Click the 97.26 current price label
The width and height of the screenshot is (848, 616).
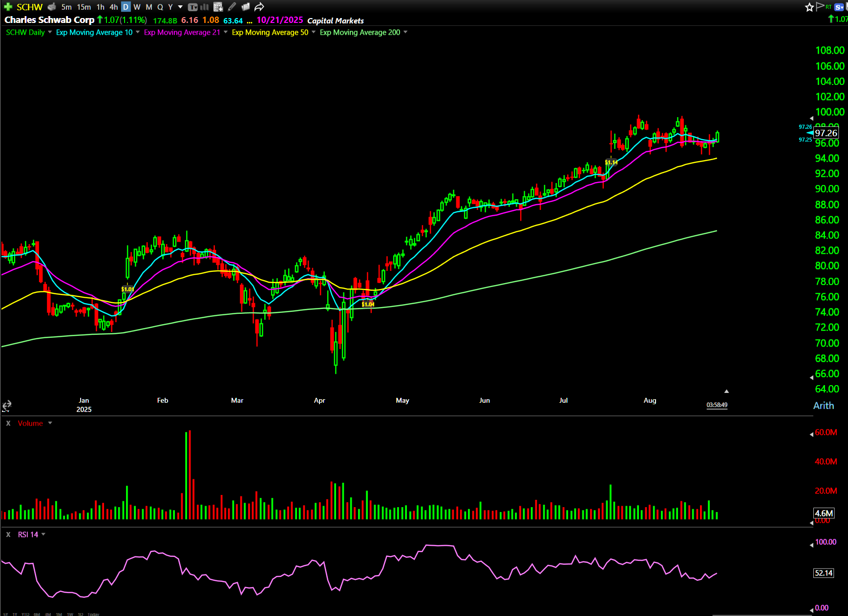(826, 133)
